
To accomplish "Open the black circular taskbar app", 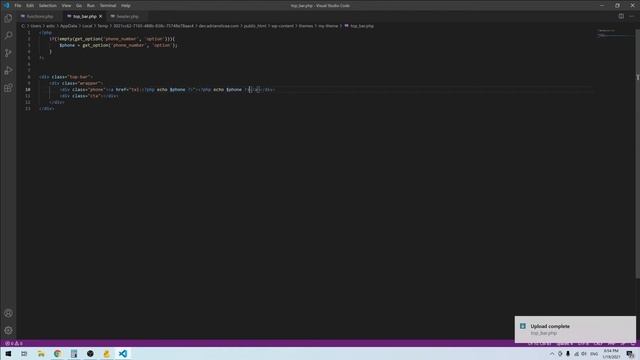I will point(90,353).
